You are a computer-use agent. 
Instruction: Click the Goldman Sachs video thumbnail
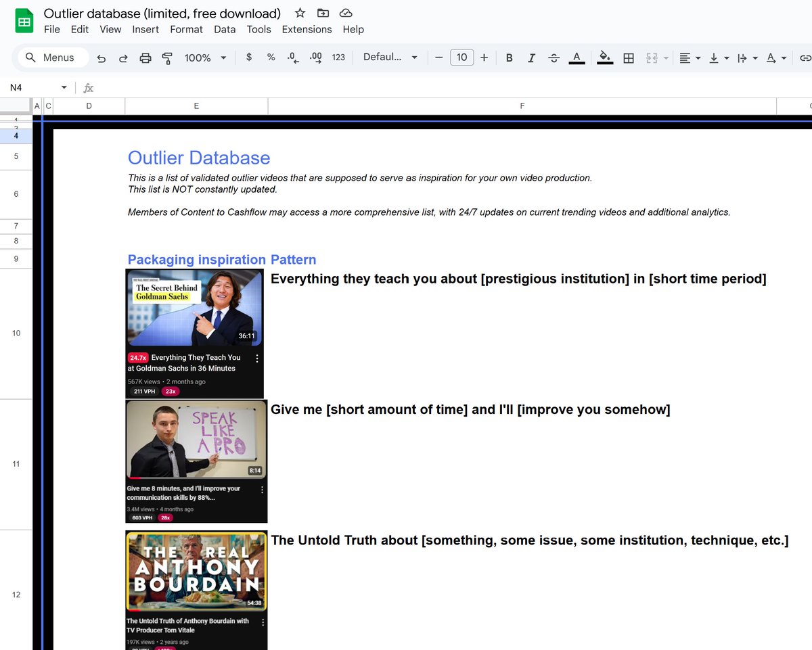[x=194, y=308]
